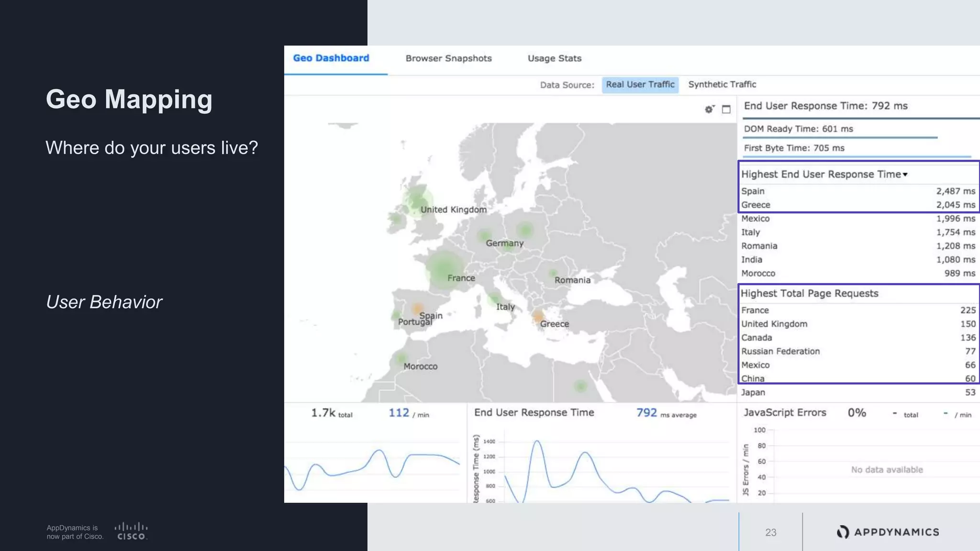Click the United Kingdom label on map
This screenshot has height=551, width=980.
coord(454,209)
